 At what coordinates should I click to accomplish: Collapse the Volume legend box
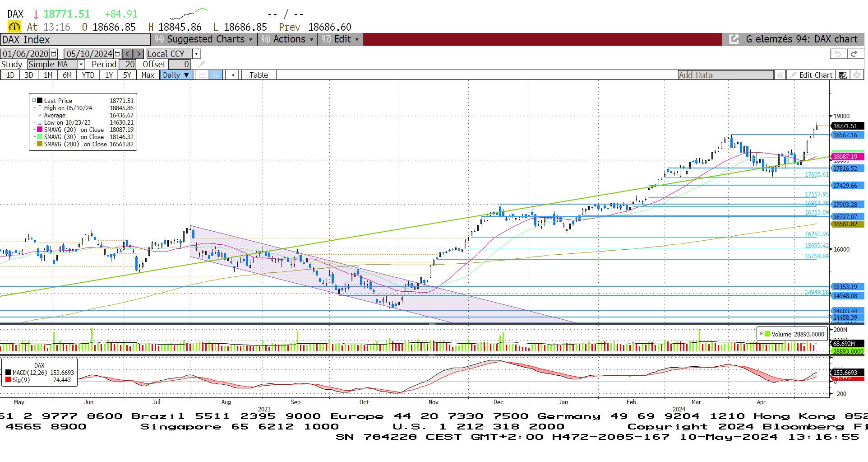tap(762, 334)
